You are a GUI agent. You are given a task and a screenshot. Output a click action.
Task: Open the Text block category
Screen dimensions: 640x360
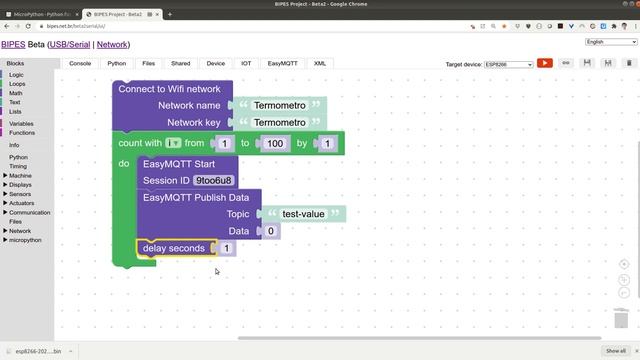point(15,102)
